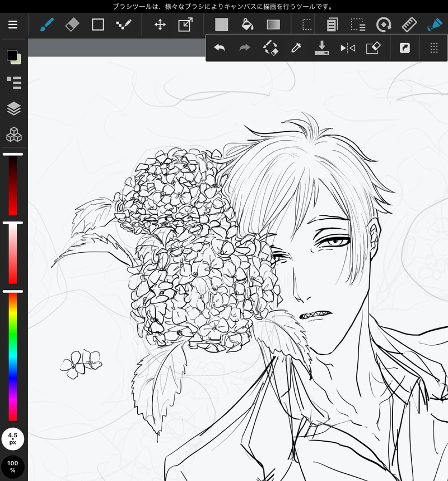448x481 pixels.
Task: Select the Move tool
Action: pyautogui.click(x=160, y=25)
